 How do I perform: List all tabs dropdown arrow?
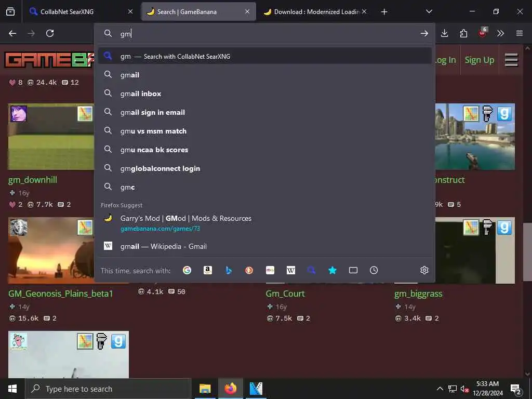429,11
